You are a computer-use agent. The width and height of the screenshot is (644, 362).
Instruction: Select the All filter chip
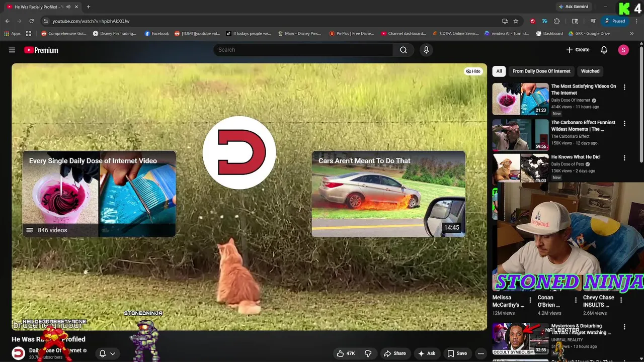[499, 71]
